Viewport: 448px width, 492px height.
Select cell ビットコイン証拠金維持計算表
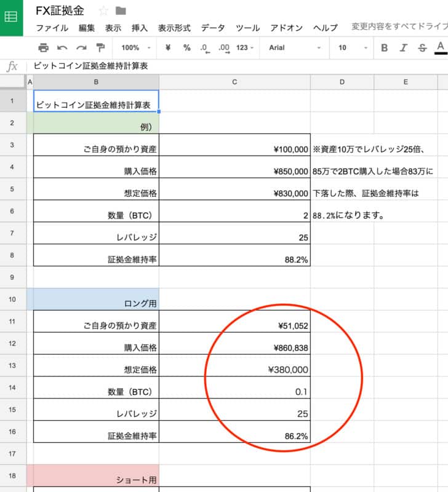click(x=96, y=101)
